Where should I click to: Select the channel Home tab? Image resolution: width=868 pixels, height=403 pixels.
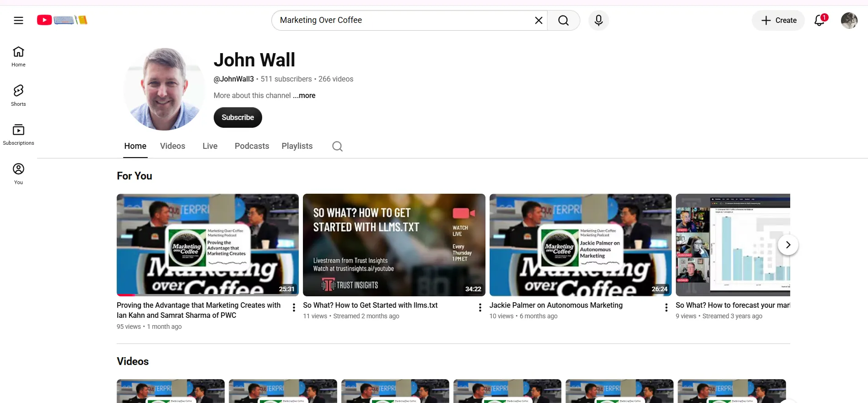tap(135, 146)
